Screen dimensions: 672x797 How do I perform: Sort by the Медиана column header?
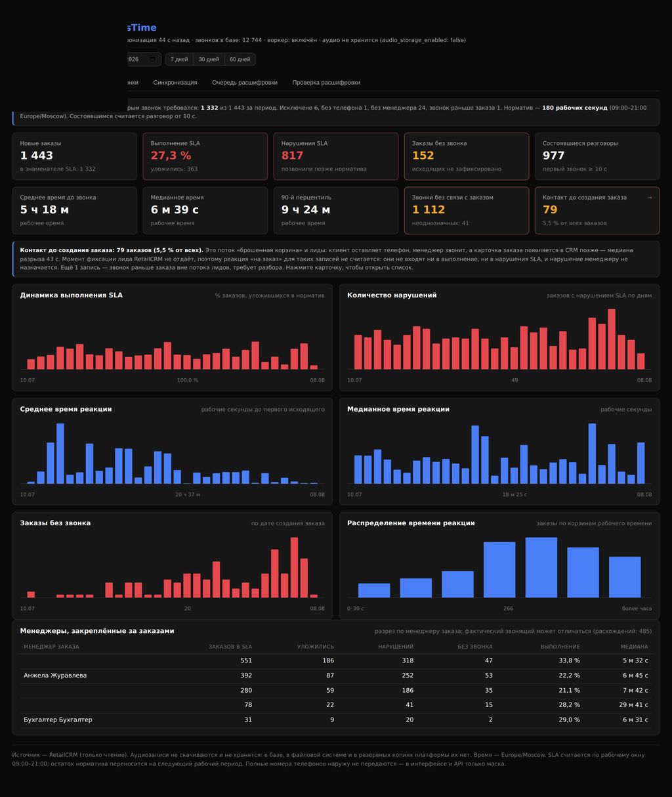pos(635,647)
